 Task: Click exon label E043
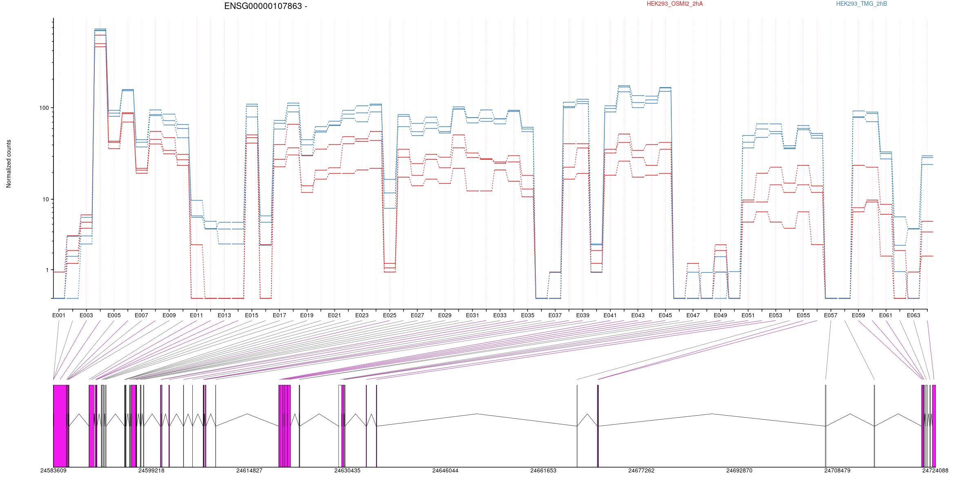pos(638,315)
